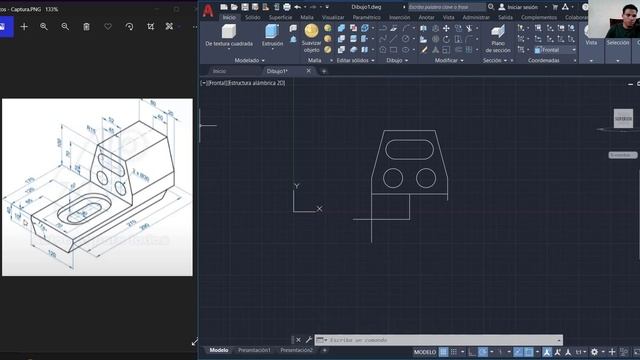Expand the Vista panel dropdown arrow
Image resolution: width=640 pixels, height=360 pixels.
coord(591,61)
